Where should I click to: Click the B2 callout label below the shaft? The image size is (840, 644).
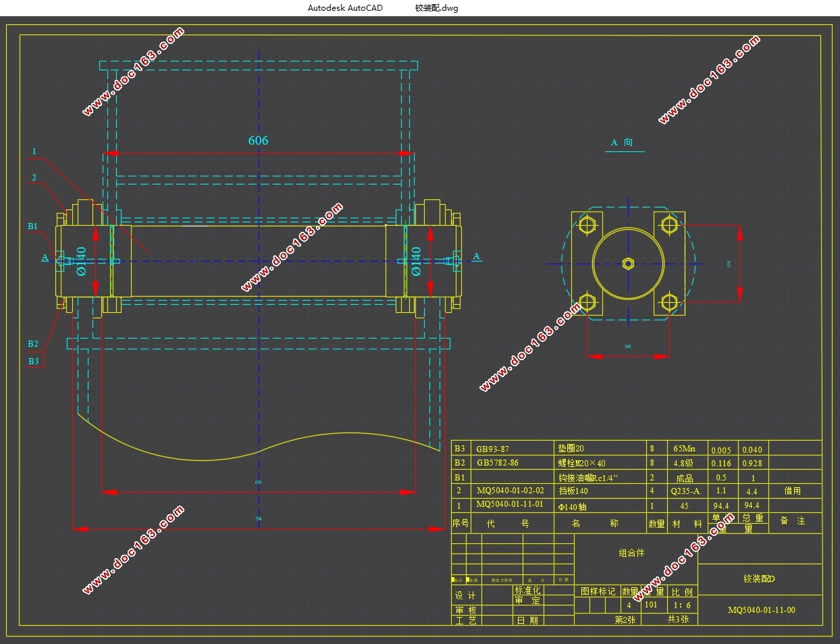(x=33, y=344)
